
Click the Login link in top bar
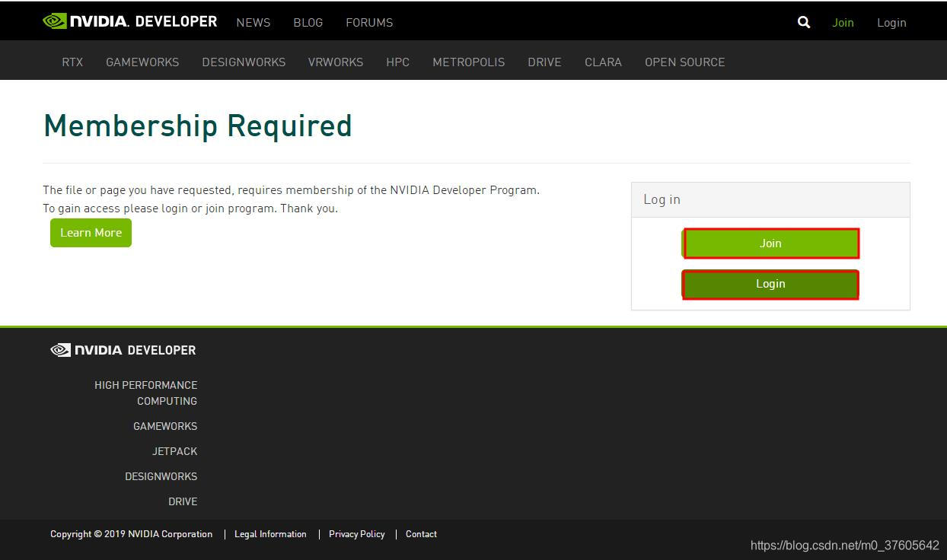point(891,23)
